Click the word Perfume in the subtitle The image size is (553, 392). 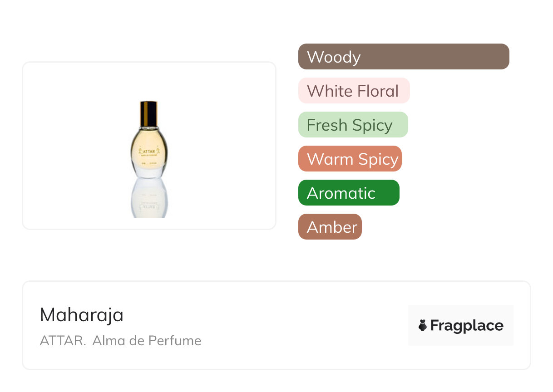click(x=176, y=341)
